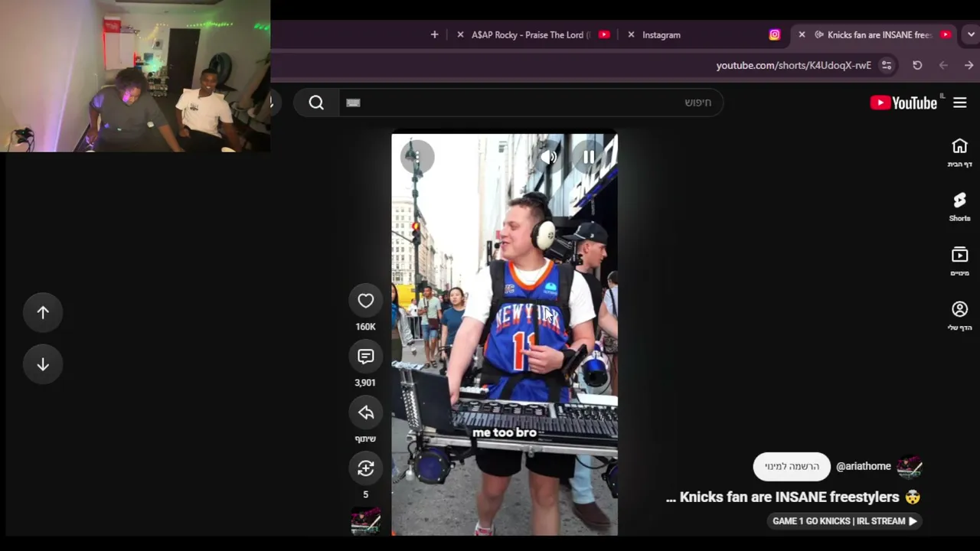Click the 160K like count
This screenshot has width=980, height=551.
pyautogui.click(x=366, y=327)
